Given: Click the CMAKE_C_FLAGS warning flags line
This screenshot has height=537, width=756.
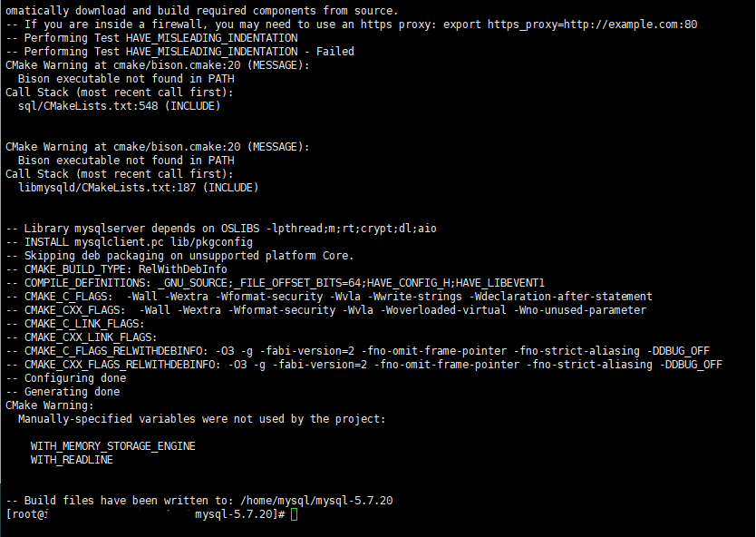Looking at the screenshot, I should tap(329, 297).
